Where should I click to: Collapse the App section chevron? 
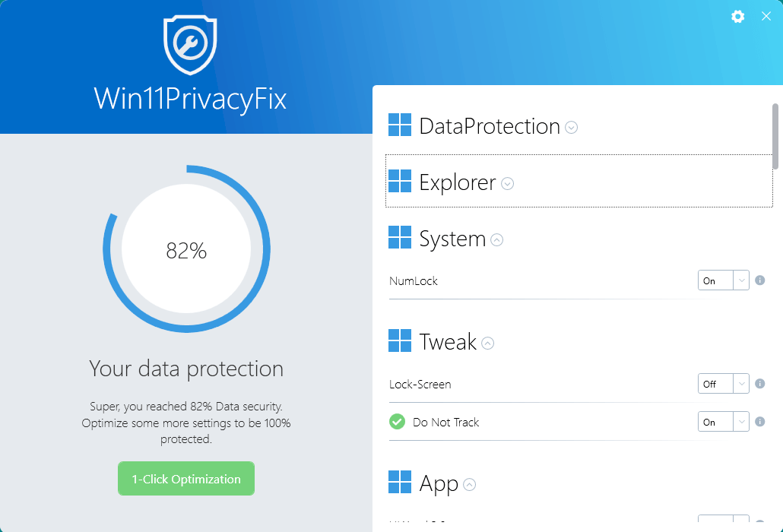click(x=470, y=485)
